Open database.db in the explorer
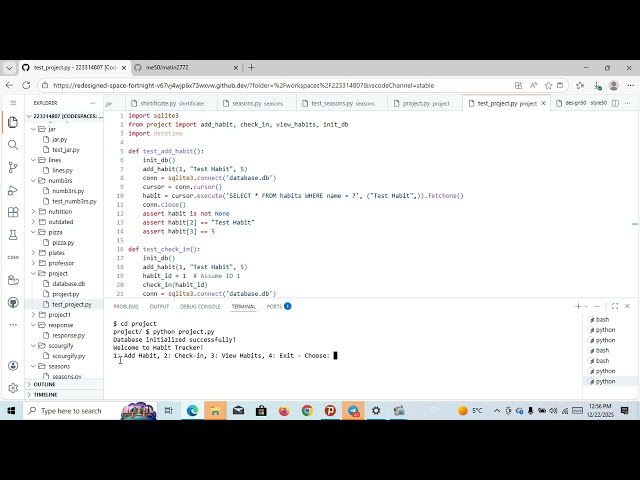 tap(69, 284)
